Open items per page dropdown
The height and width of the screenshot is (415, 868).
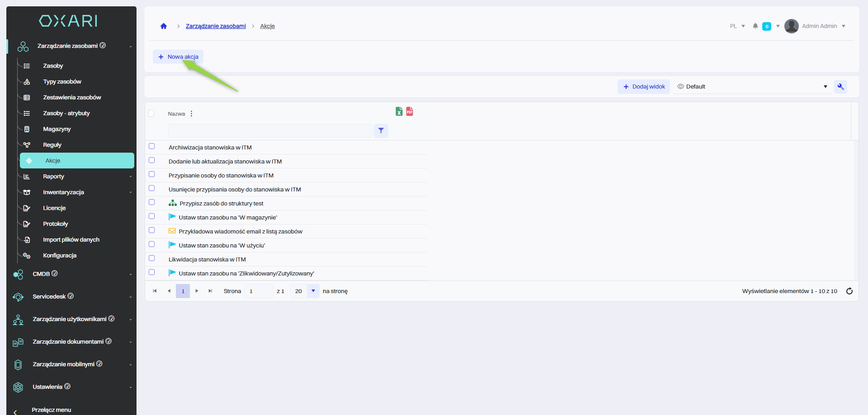click(313, 291)
